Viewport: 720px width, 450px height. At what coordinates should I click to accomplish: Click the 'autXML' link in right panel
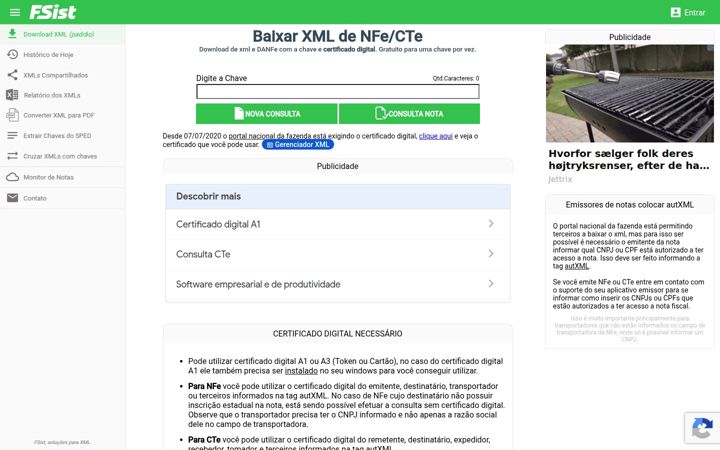576,266
